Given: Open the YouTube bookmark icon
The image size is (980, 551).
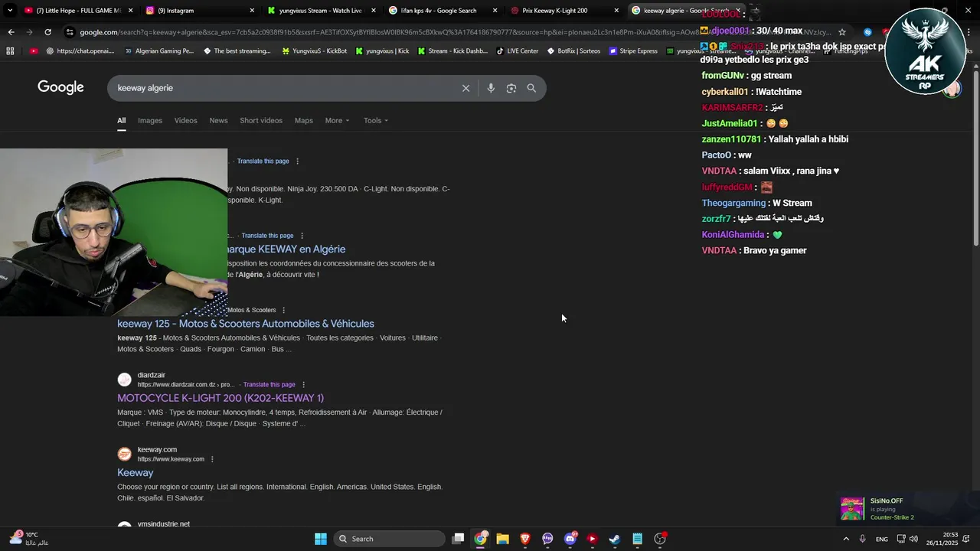Looking at the screenshot, I should (x=34, y=51).
